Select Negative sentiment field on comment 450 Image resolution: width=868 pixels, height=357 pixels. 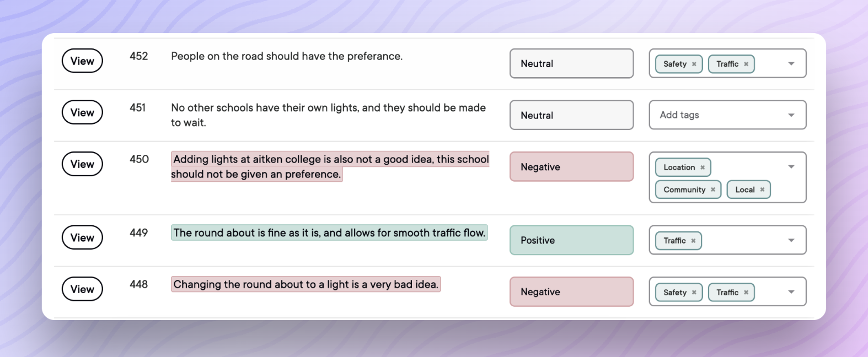(x=571, y=167)
